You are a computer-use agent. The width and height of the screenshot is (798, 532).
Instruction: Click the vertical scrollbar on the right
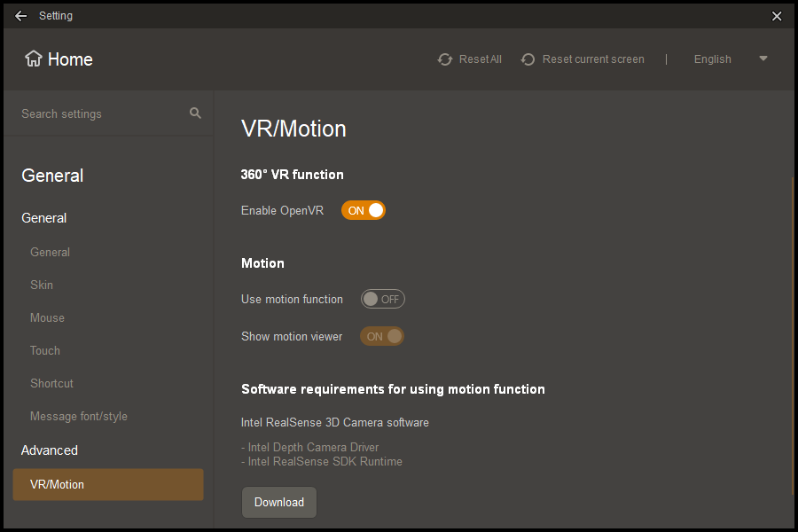coord(793,335)
